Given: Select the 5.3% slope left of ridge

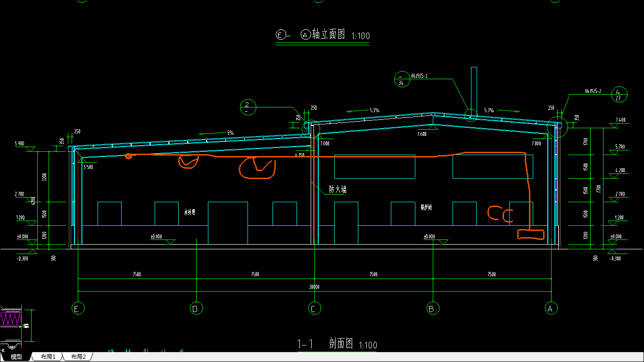Looking at the screenshot, I should tap(374, 110).
